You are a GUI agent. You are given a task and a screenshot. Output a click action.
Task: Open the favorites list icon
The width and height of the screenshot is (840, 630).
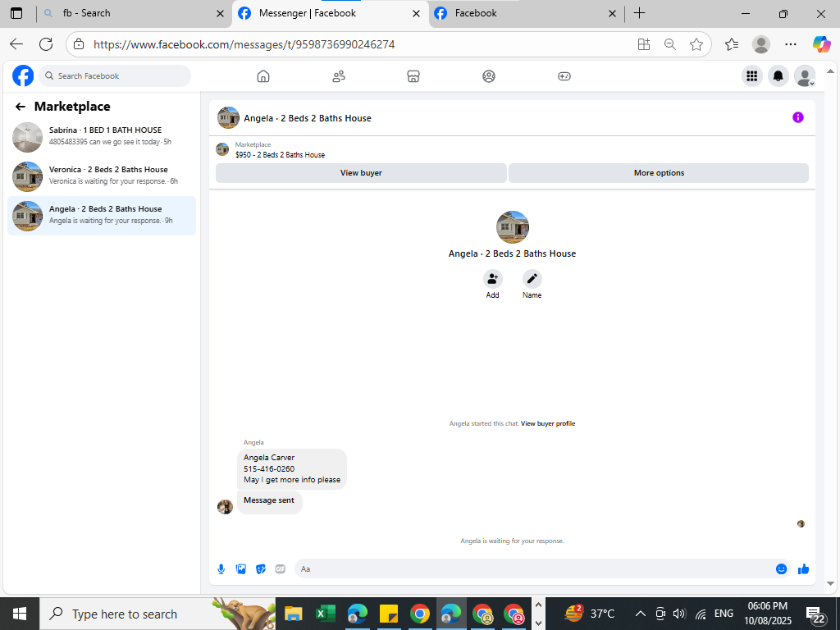pos(732,44)
